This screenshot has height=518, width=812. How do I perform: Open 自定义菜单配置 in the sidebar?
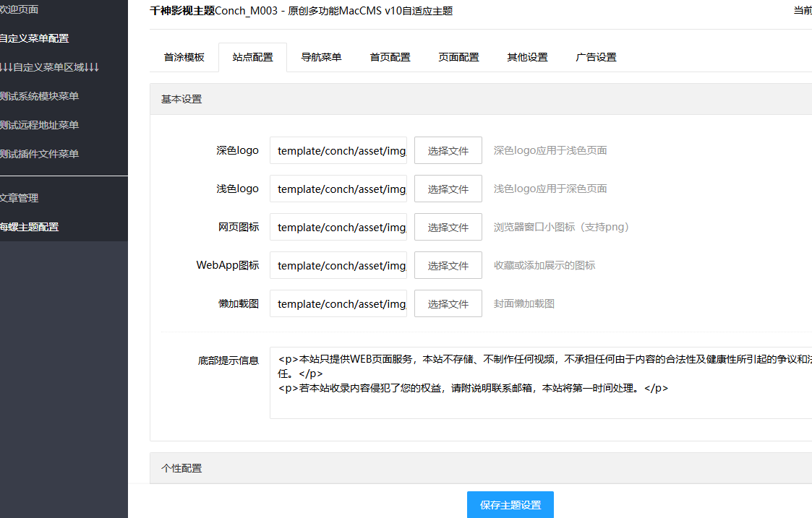(x=35, y=39)
